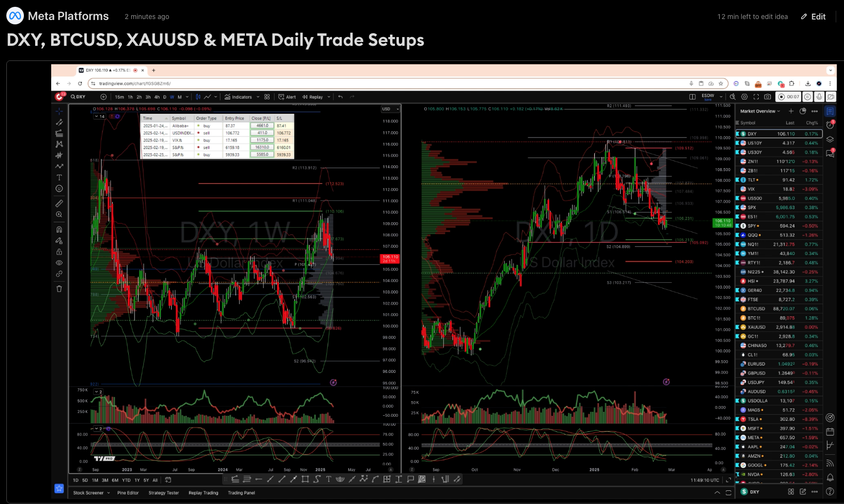Click the Alert button
Image resolution: width=844 pixels, height=504 pixels.
coord(287,97)
